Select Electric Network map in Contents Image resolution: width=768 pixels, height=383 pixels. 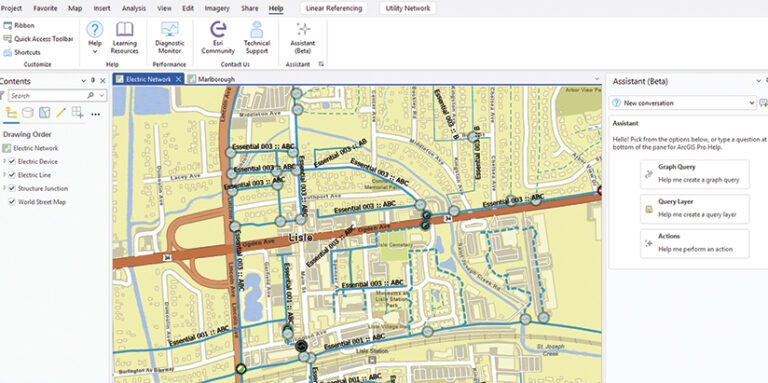35,148
